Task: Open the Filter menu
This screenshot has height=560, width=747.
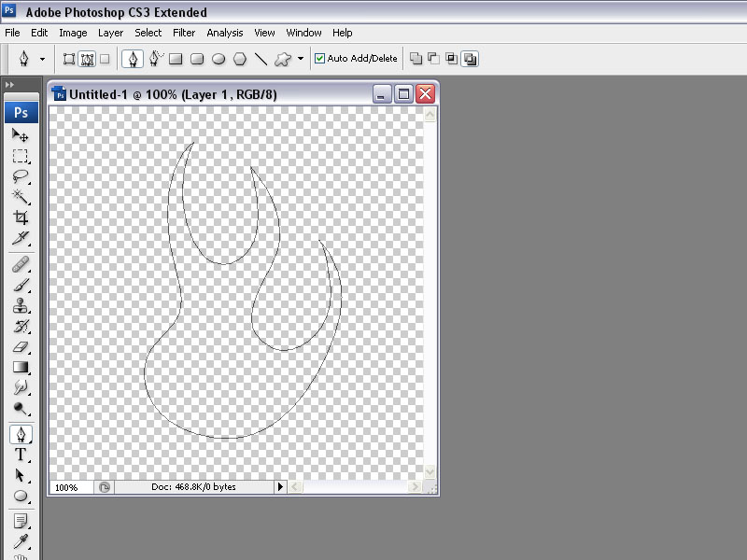Action: click(x=184, y=33)
